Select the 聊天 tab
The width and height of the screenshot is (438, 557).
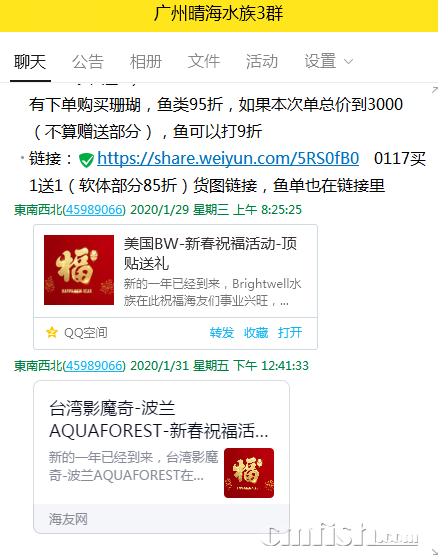pyautogui.click(x=30, y=61)
